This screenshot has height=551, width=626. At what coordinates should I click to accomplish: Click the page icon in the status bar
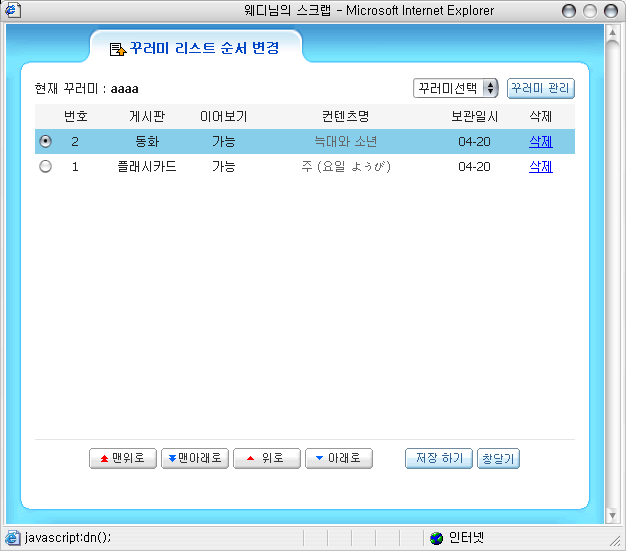(12, 538)
